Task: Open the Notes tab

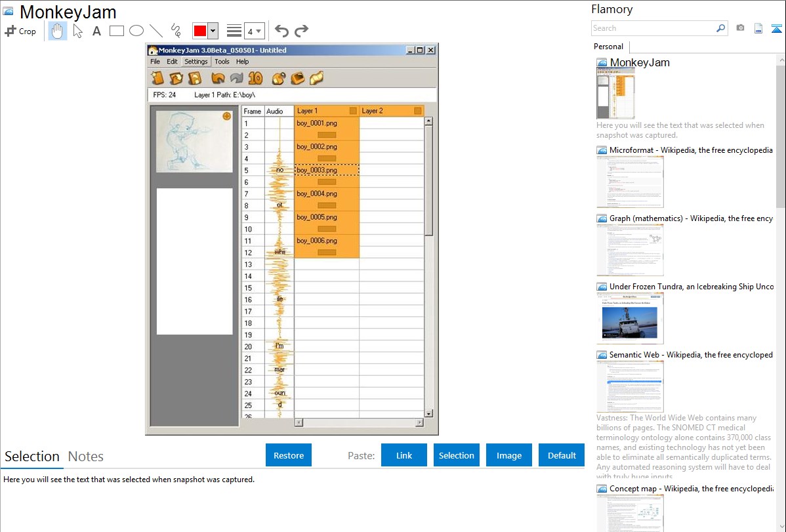Action: point(86,457)
